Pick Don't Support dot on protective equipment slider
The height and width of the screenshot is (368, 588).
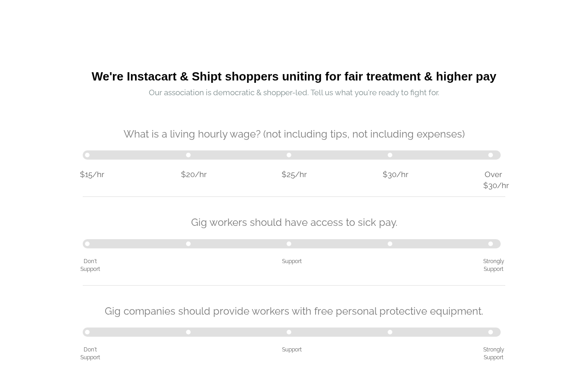tap(87, 332)
